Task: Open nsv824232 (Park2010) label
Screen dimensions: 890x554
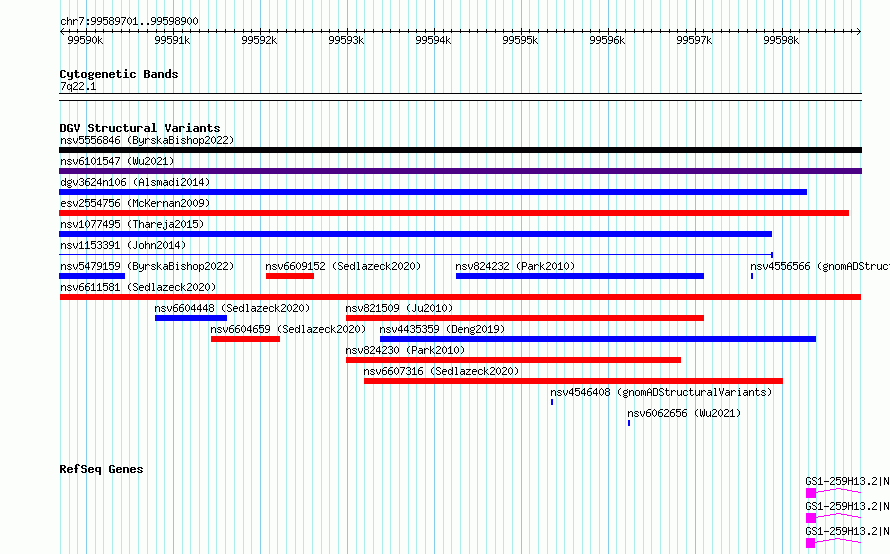Action: coord(515,266)
